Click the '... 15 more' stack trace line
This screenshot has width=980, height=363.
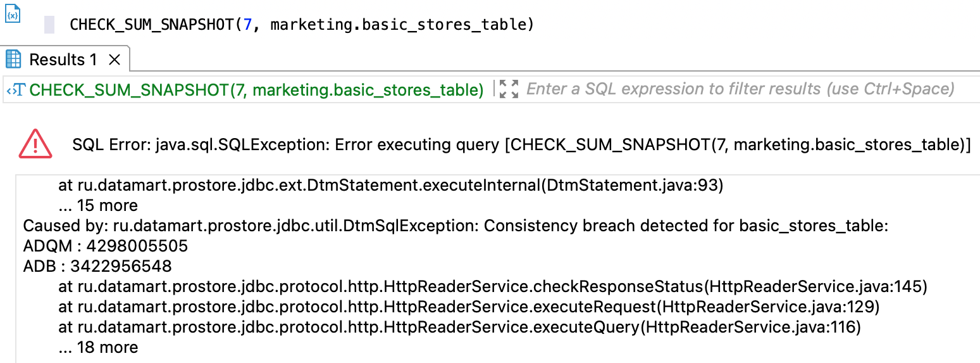click(98, 205)
